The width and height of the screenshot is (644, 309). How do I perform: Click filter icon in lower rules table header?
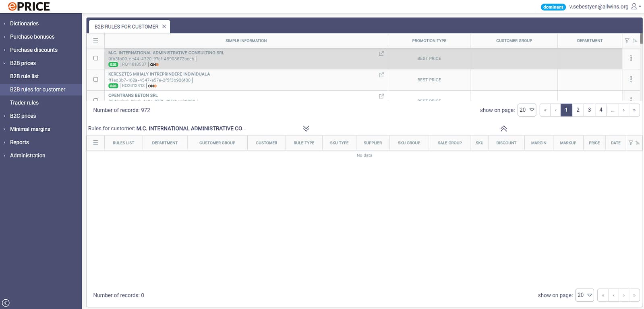pos(631,143)
